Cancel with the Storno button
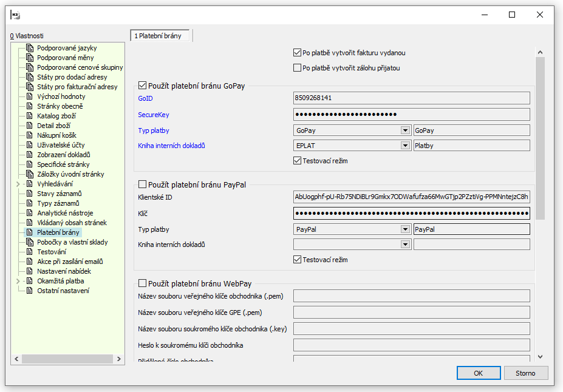 (x=526, y=373)
